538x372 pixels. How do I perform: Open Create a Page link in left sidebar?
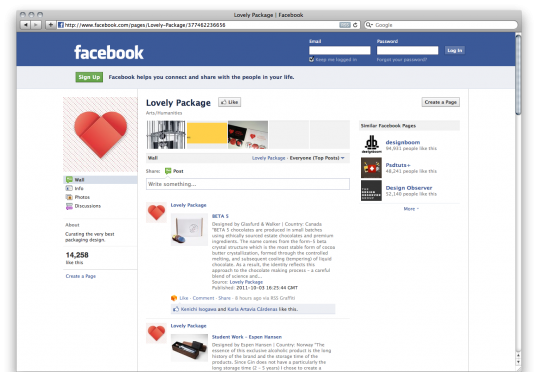pyautogui.click(x=81, y=276)
